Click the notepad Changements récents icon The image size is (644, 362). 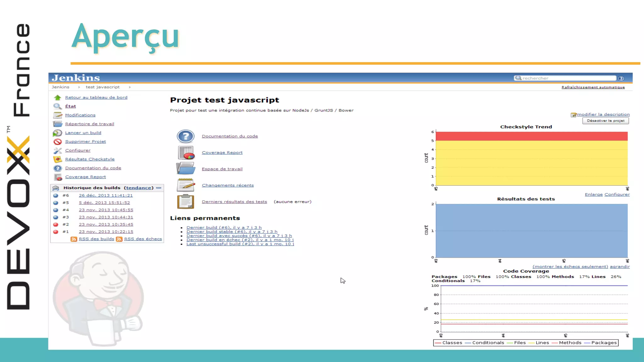point(186,185)
